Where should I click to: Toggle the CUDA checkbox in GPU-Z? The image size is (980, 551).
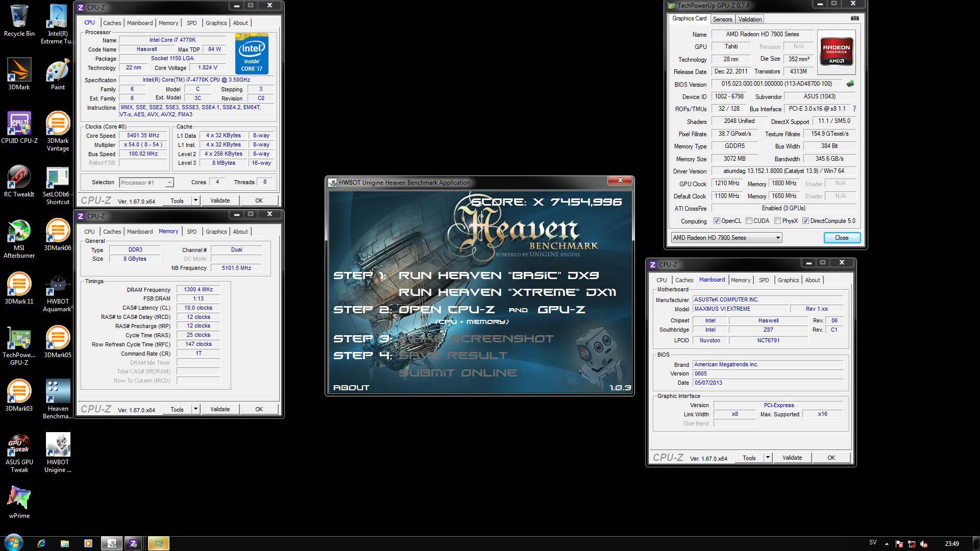coord(749,221)
